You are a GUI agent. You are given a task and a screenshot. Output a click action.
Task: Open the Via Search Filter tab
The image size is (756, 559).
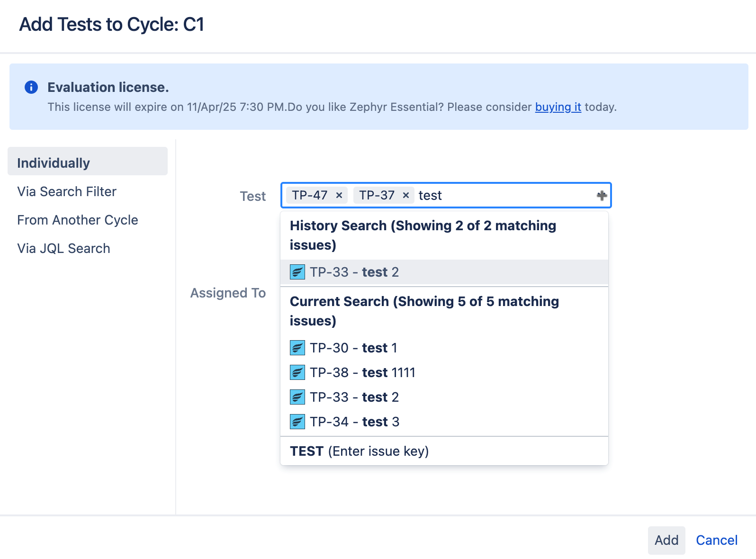tap(67, 191)
